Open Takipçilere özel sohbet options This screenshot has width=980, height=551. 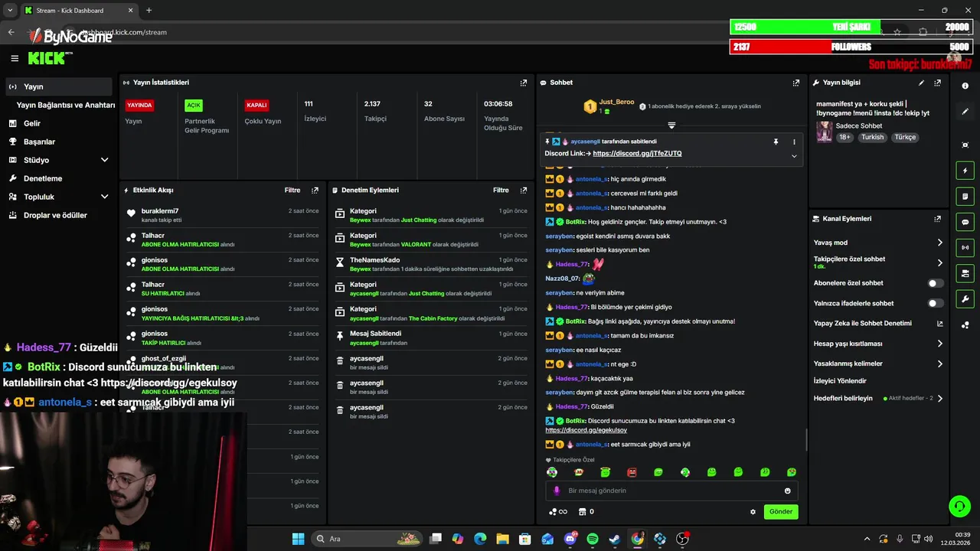(x=878, y=262)
